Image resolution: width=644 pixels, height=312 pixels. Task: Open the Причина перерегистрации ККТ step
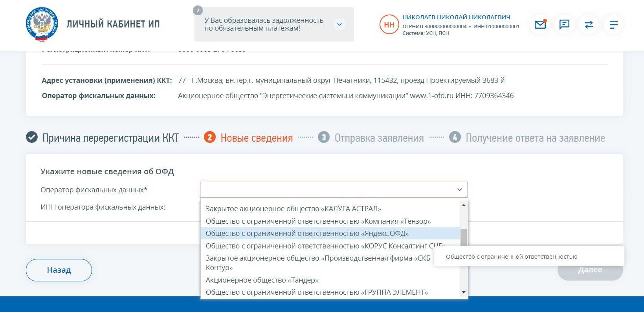[x=110, y=138]
